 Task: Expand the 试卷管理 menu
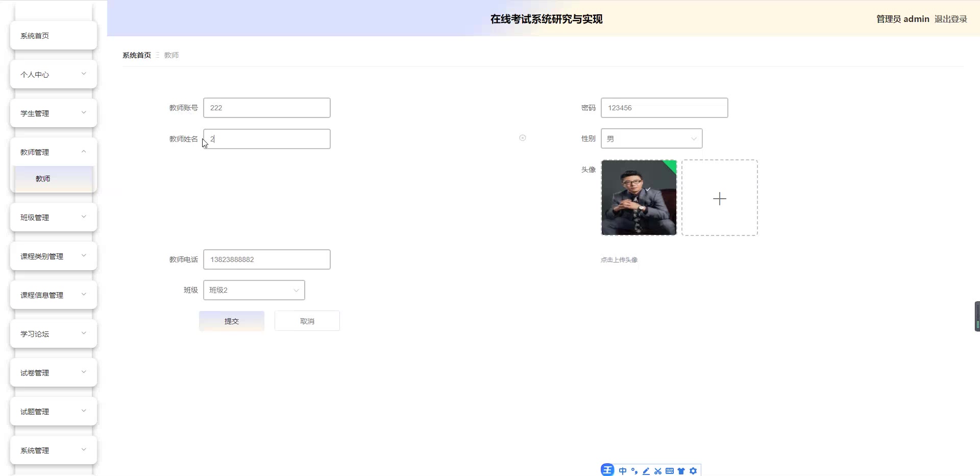click(x=54, y=372)
